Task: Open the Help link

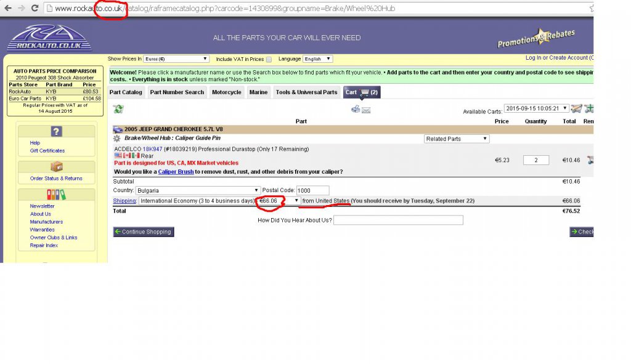Action: pos(35,143)
